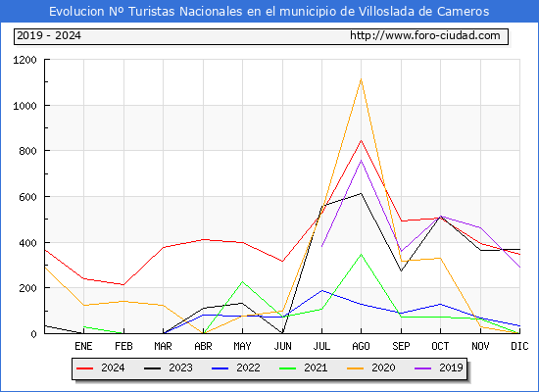Screen dimensions: 539x392
Task: Click the 800 y-axis value
Action: pyautogui.click(x=27, y=151)
